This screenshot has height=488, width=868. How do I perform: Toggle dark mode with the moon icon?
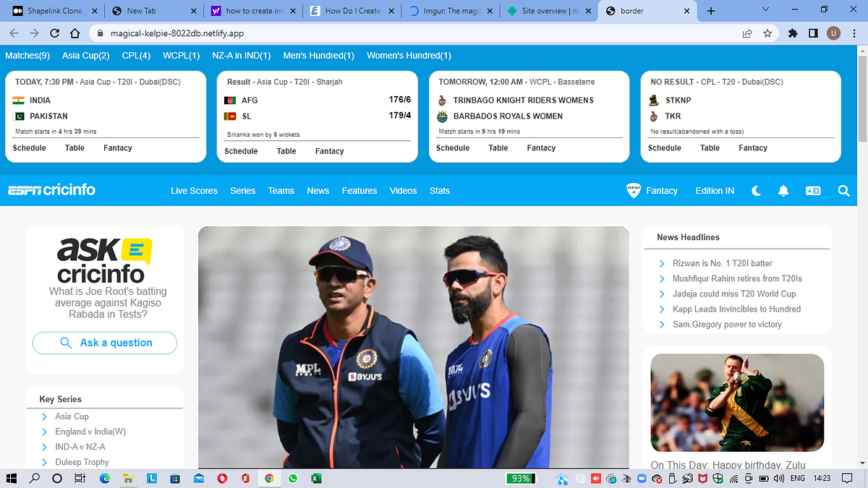pos(756,190)
